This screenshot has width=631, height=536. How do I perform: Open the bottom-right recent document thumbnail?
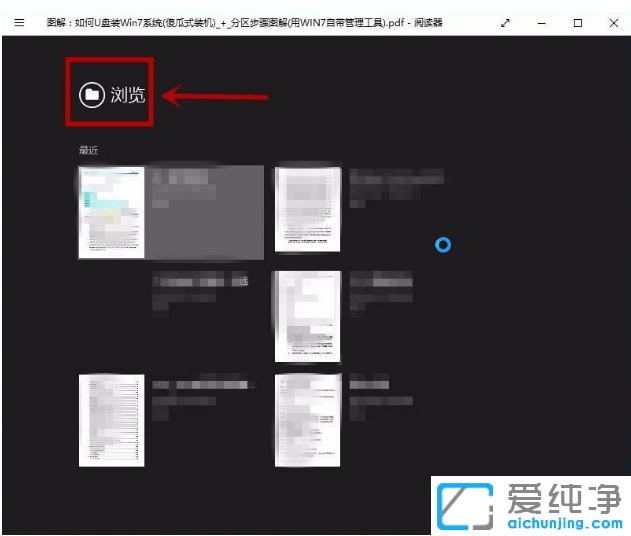click(307, 421)
